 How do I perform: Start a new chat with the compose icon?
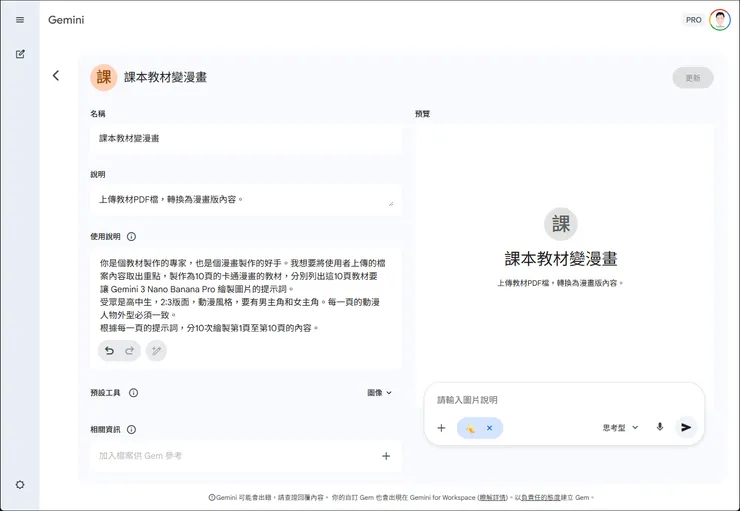20,54
